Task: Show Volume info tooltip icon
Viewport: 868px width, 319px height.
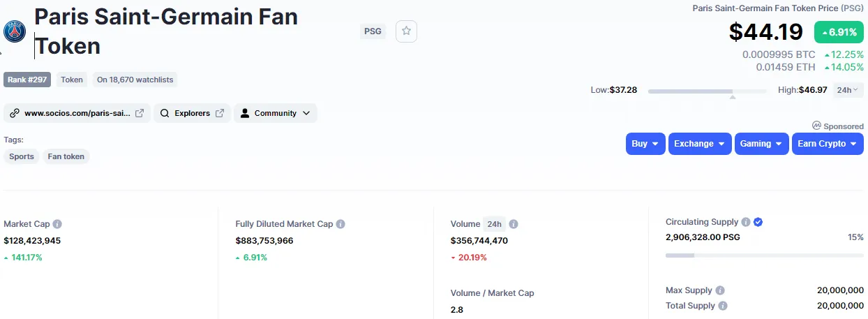Action: click(514, 224)
